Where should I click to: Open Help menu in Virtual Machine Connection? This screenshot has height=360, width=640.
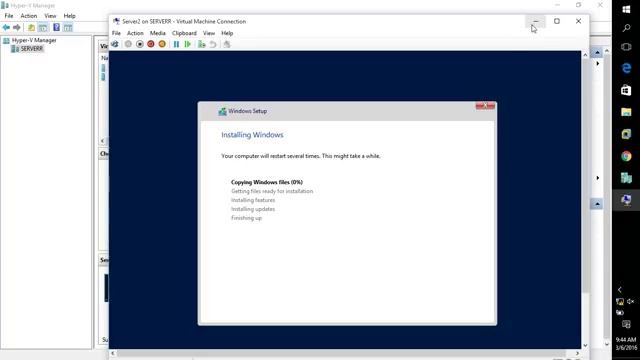[227, 33]
